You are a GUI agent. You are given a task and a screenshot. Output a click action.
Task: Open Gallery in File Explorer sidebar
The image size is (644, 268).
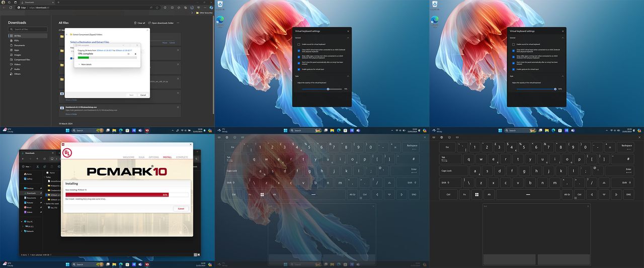tap(29, 178)
